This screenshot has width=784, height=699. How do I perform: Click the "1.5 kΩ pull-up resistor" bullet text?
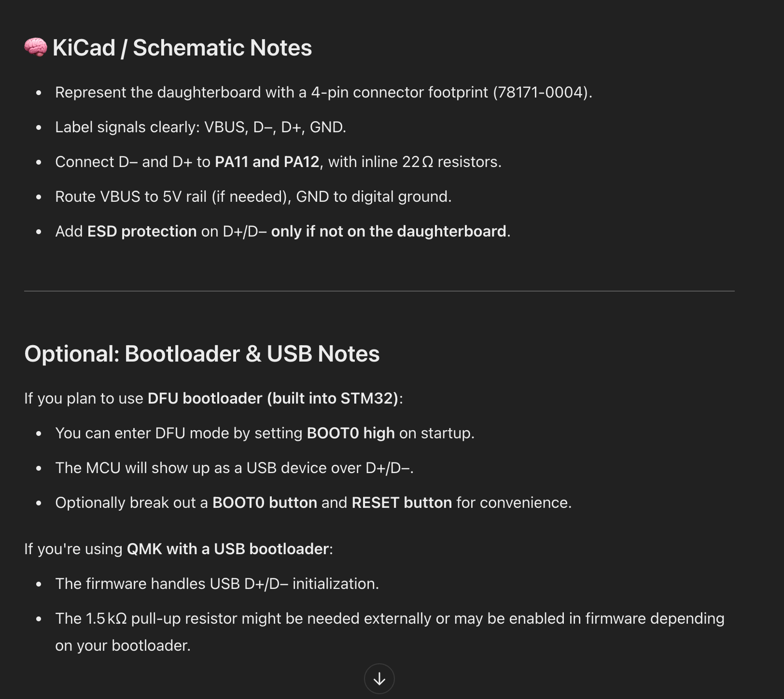389,618
